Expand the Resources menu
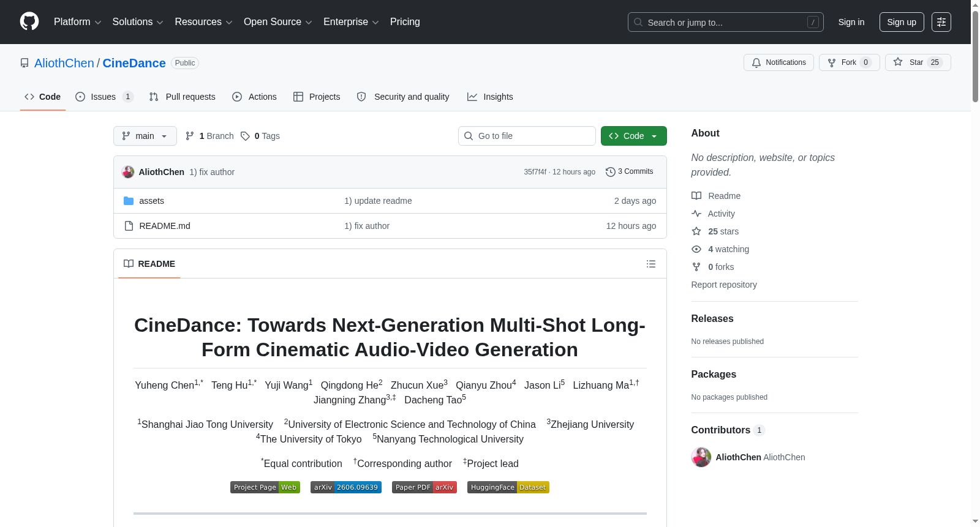The height and width of the screenshot is (527, 980). click(x=204, y=22)
